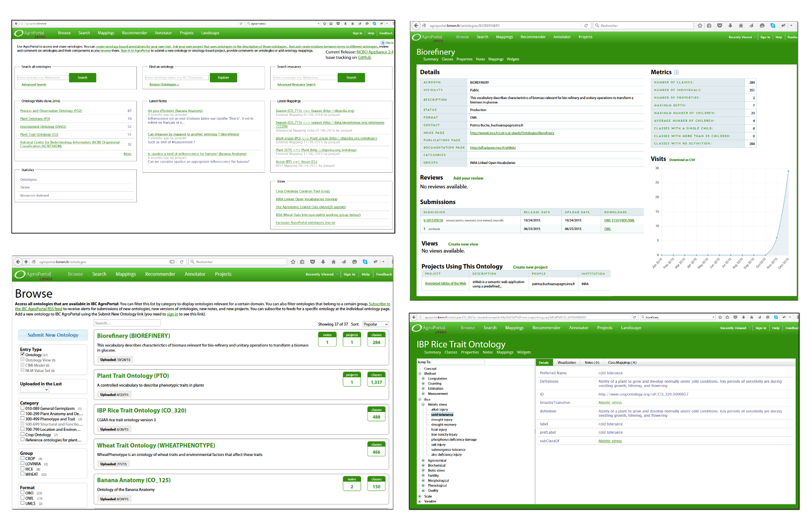Open the Sort by Popular dropdown
This screenshot has width=812, height=530.
(376, 324)
